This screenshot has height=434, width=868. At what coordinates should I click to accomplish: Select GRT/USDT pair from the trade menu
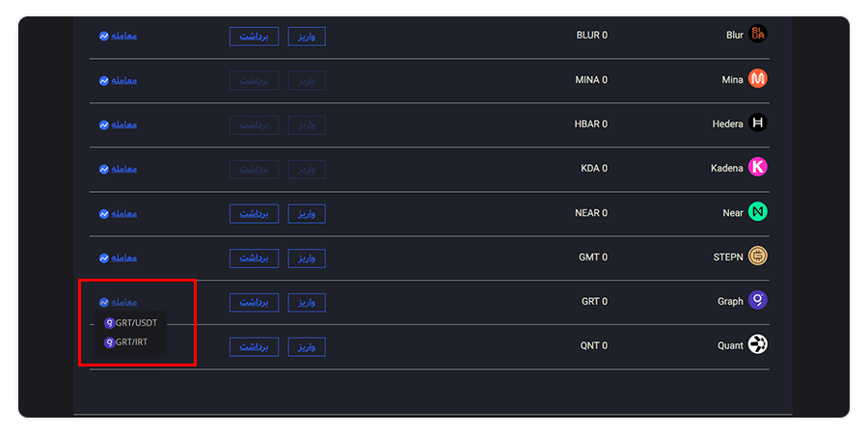(130, 323)
